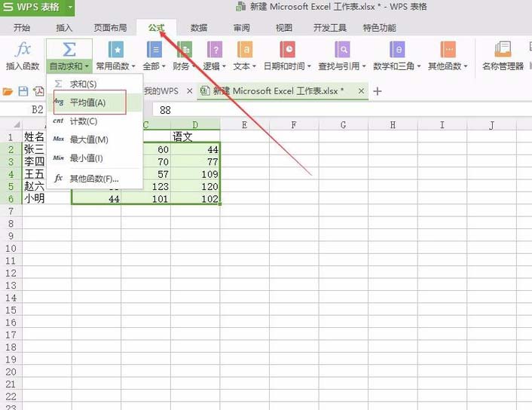Open the 全部 functions icon
The image size is (532, 410).
click(x=154, y=50)
